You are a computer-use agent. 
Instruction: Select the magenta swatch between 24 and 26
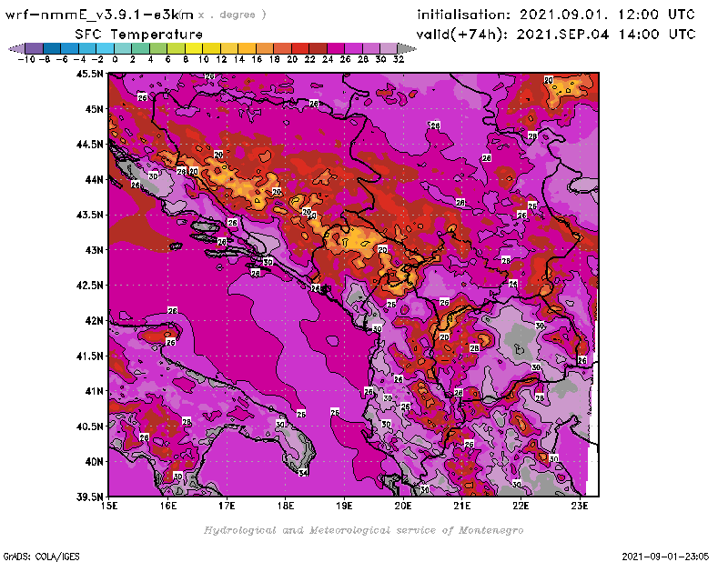336,49
